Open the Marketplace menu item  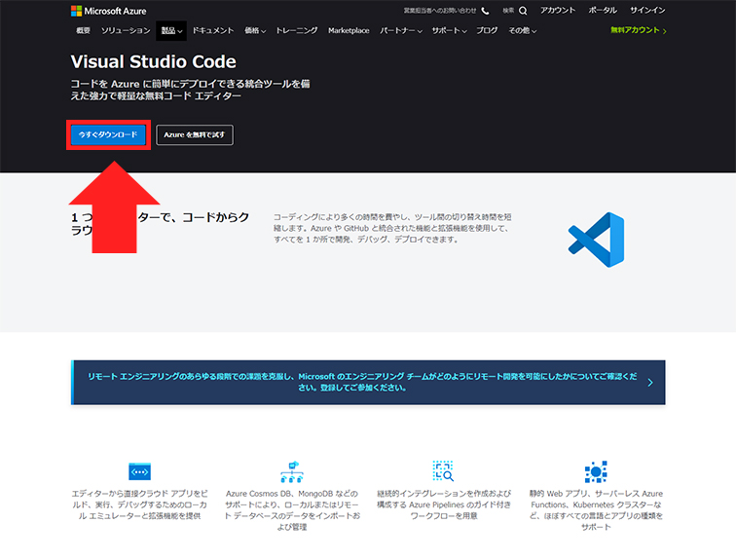click(349, 30)
